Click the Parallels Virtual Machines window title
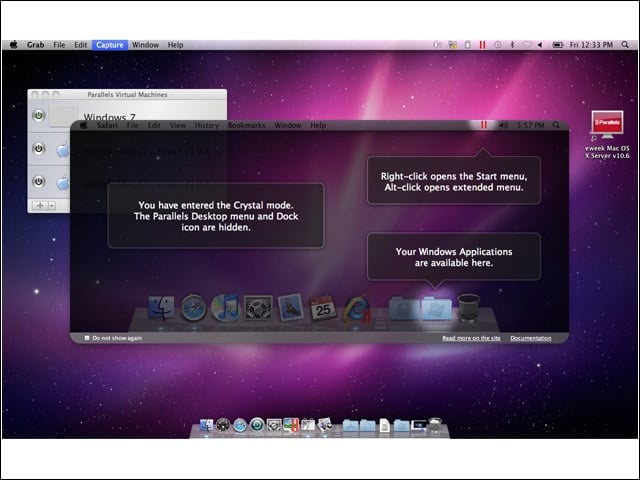 point(127,94)
